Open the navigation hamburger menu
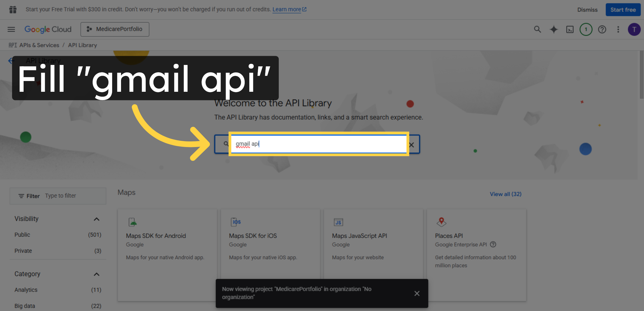This screenshot has width=644, height=311. [x=11, y=29]
